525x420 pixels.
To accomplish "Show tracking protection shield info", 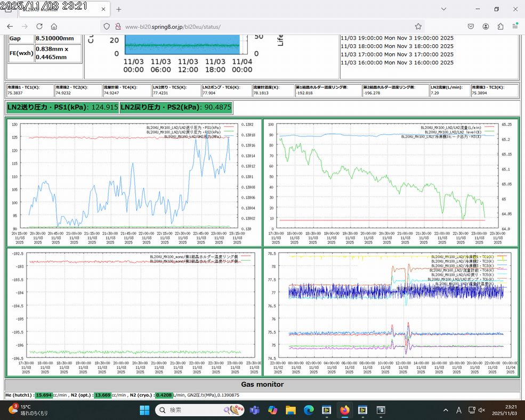I will coord(107,26).
